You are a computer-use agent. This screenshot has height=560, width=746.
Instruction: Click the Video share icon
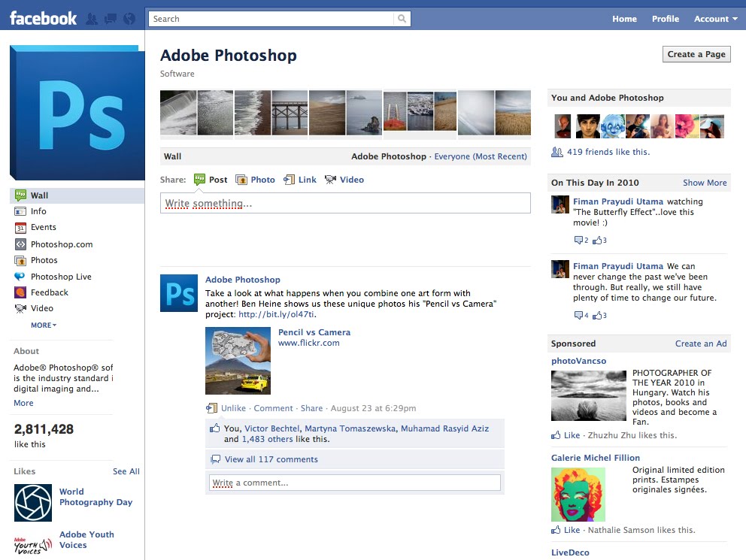coord(330,180)
